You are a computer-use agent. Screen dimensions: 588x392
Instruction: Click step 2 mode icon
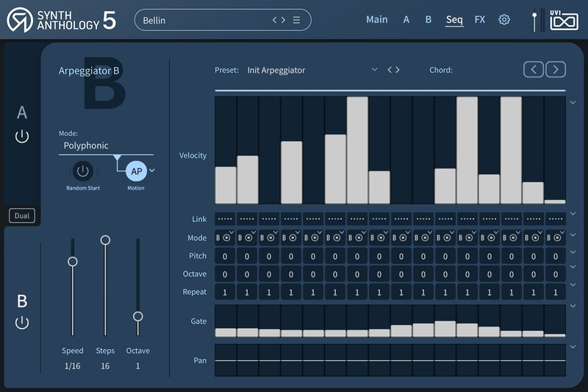click(247, 238)
